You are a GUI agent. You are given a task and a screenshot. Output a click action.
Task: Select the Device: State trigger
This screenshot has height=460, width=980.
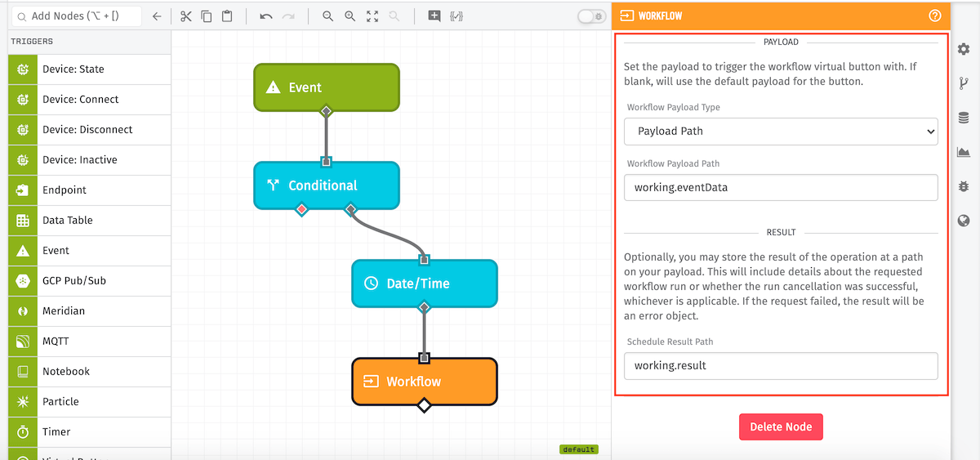[90, 69]
